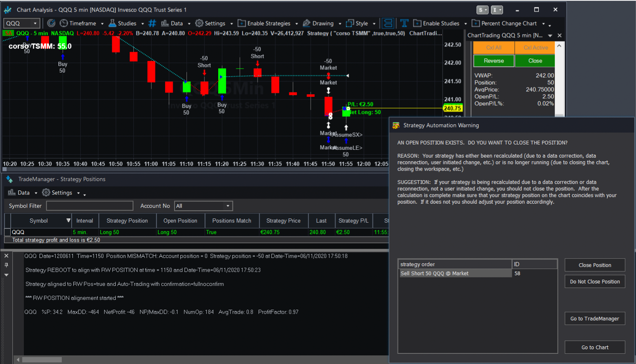Open the chart toolbar Data button

coord(172,23)
